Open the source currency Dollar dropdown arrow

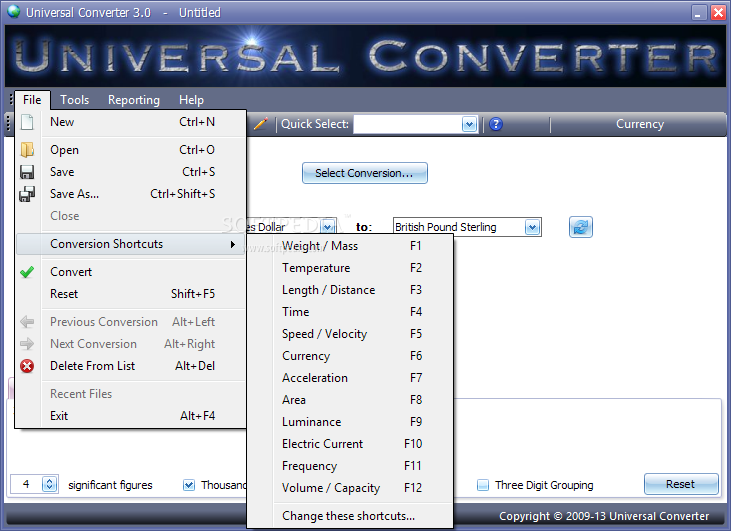pyautogui.click(x=328, y=228)
